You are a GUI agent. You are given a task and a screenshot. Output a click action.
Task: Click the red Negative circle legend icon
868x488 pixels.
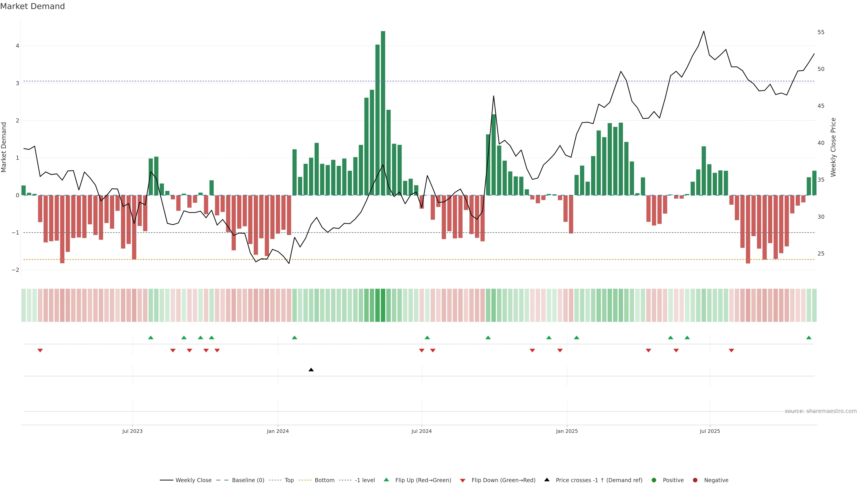pos(695,480)
